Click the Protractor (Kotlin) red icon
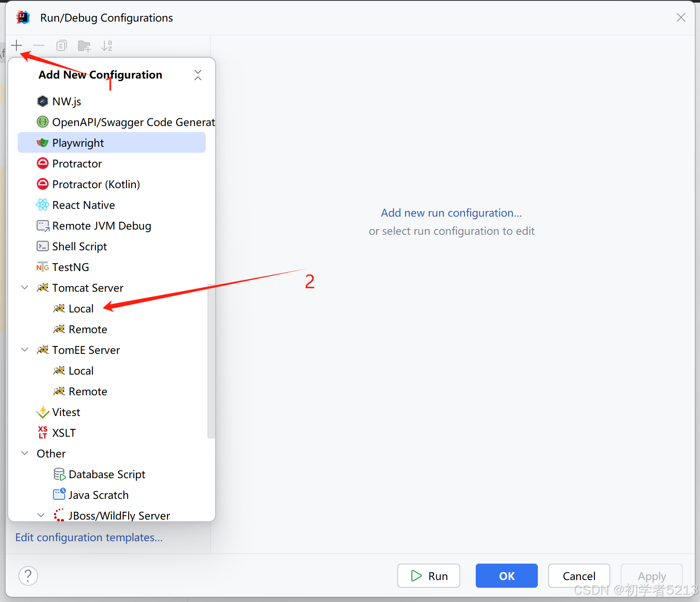 pos(42,184)
